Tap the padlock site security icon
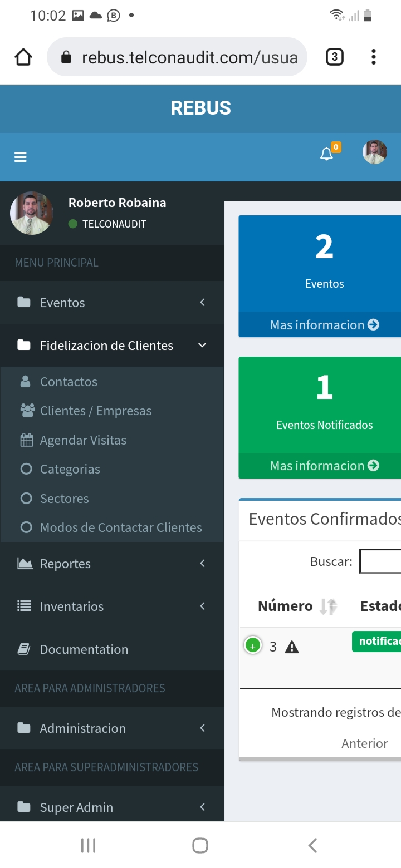401x868 pixels. point(66,57)
